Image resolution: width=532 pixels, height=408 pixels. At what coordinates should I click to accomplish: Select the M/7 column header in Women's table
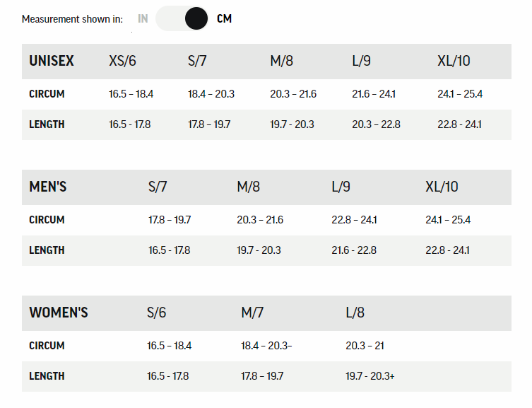[252, 313]
